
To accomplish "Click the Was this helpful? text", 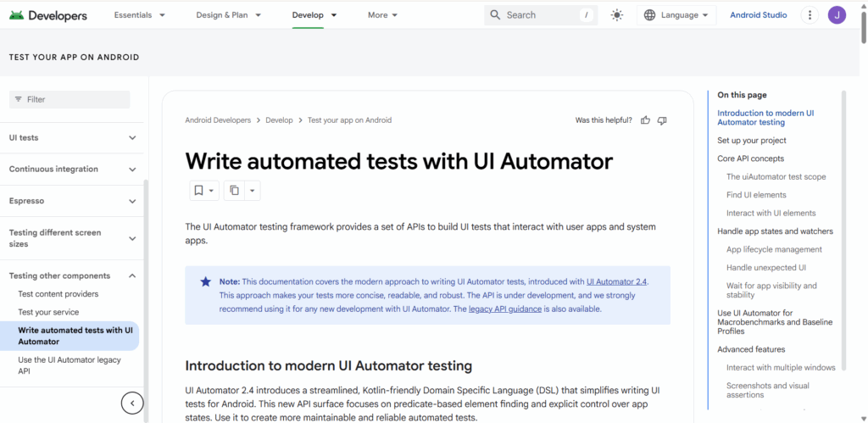I will pos(604,120).
